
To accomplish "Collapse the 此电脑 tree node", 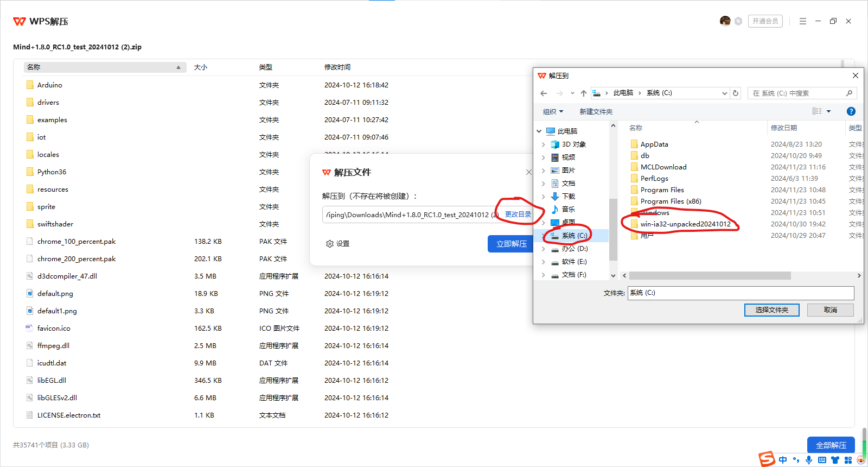I will pos(539,131).
